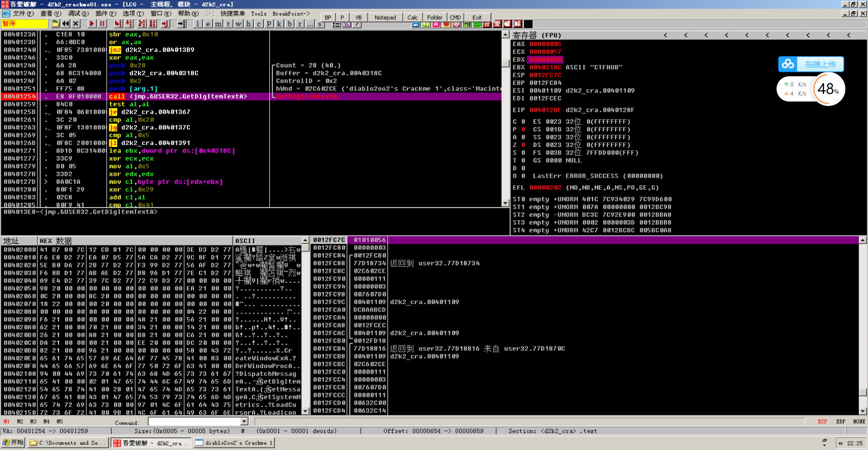Click the Notepad launcher button
Viewport: 868px width, 450px height.
tap(385, 17)
